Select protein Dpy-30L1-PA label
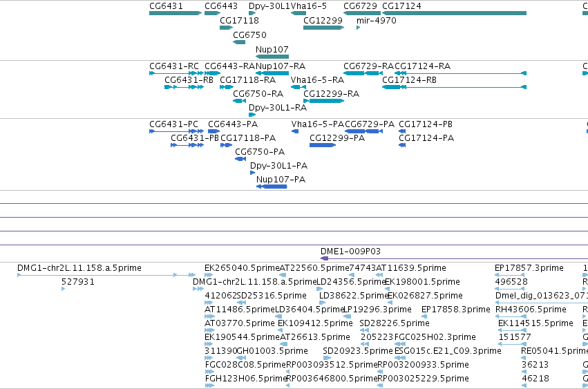The width and height of the screenshot is (588, 389). [x=279, y=166]
